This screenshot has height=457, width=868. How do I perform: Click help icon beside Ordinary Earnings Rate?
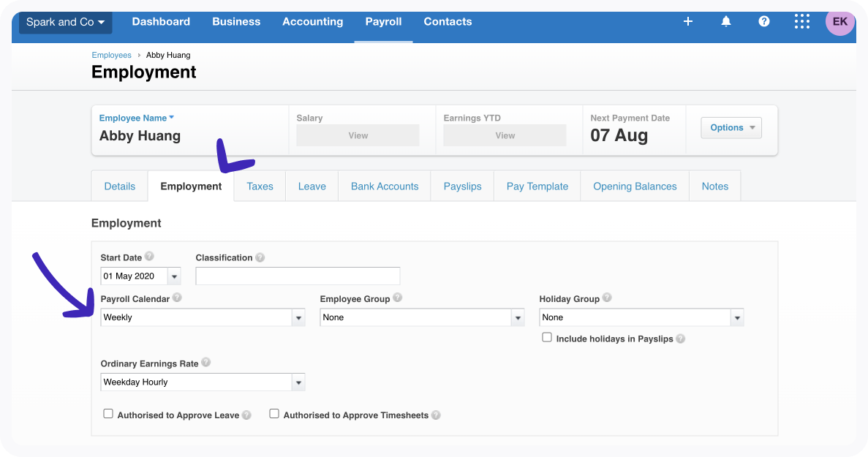coord(206,363)
